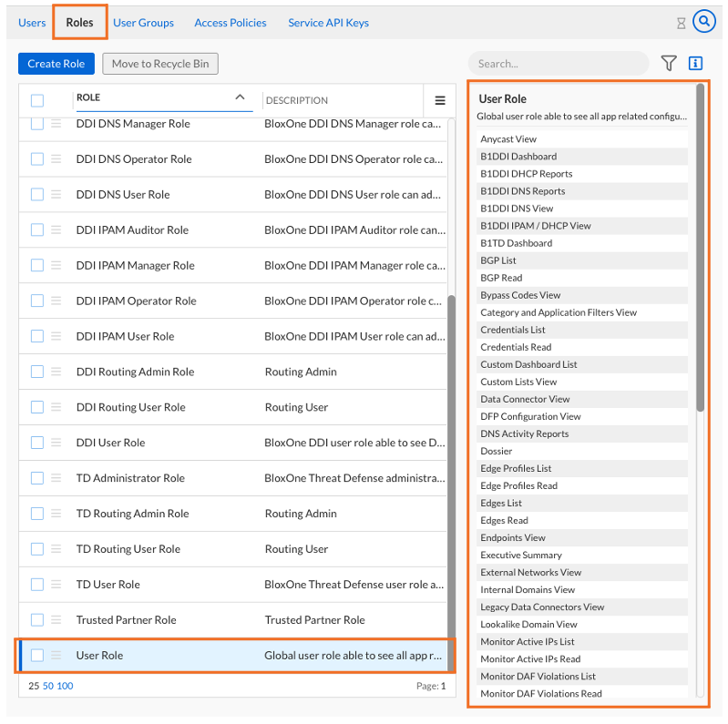Click the permissions panel vertical scrollbar
Viewport: 728px width, 724px height.
[x=700, y=246]
